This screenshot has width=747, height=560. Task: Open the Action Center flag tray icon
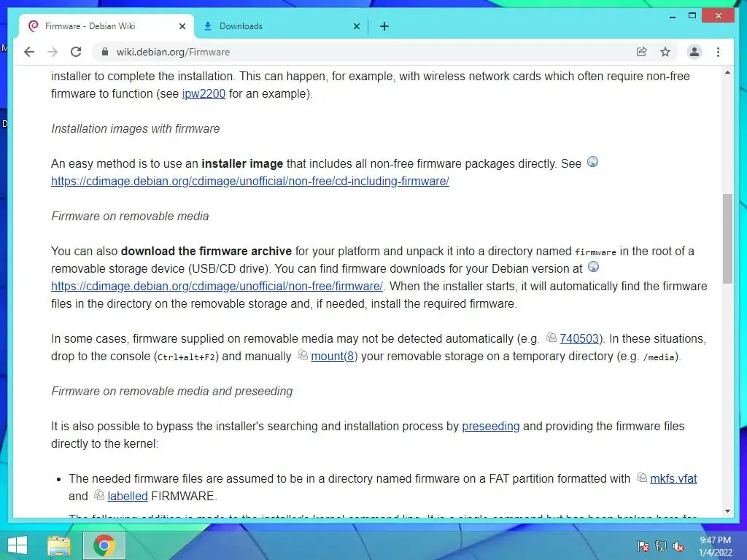click(x=643, y=546)
